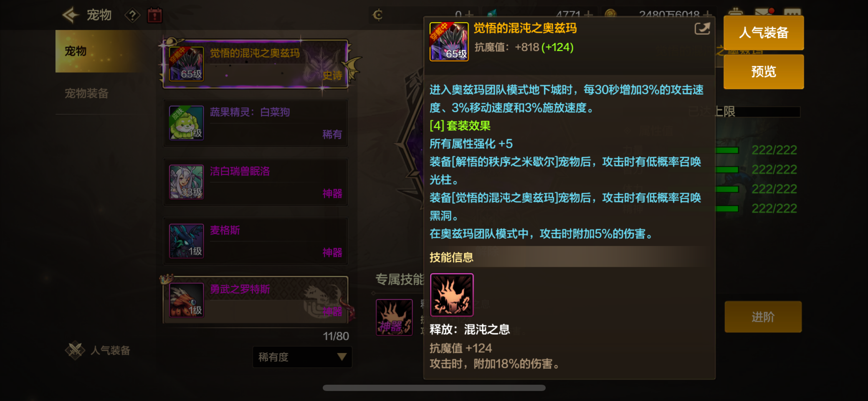Tap the crossed swords 人气装备 icon
868x401 pixels.
click(75, 350)
